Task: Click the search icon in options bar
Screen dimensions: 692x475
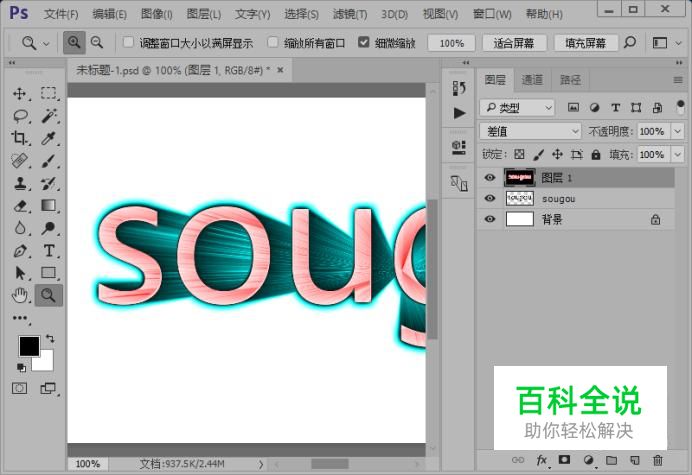Action: [x=630, y=42]
